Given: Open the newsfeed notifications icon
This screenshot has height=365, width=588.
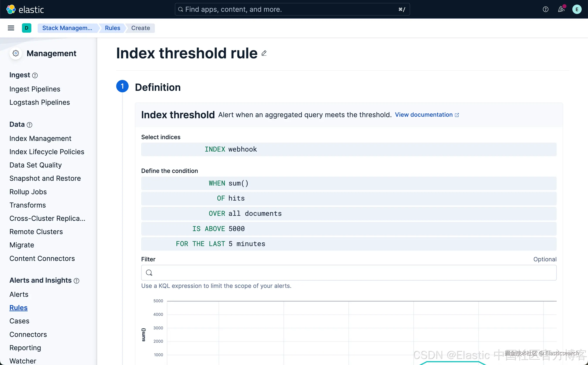Looking at the screenshot, I should tap(561, 9).
